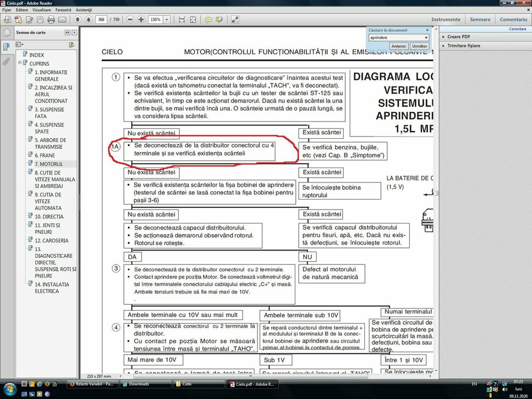Click the Următor search button
532x399 pixels.
(419, 46)
